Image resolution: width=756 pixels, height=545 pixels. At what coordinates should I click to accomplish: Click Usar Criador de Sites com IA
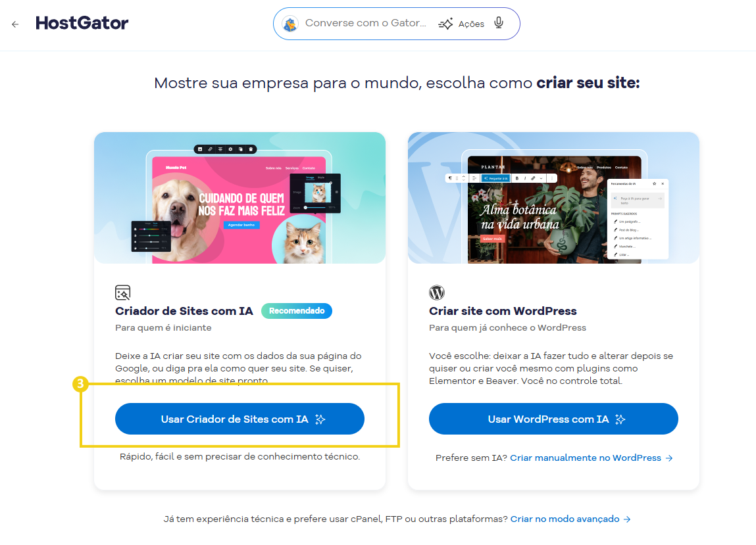239,419
